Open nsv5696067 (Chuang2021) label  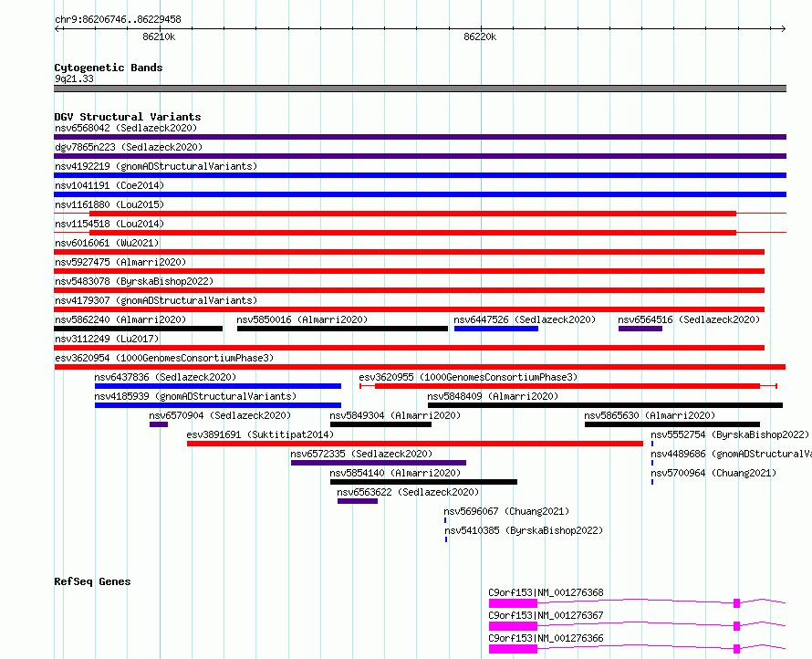click(x=506, y=511)
